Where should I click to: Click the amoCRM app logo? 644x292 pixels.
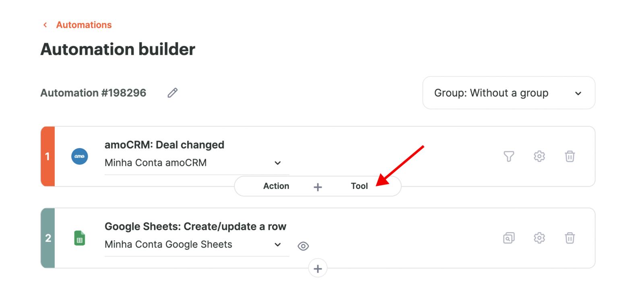click(80, 156)
